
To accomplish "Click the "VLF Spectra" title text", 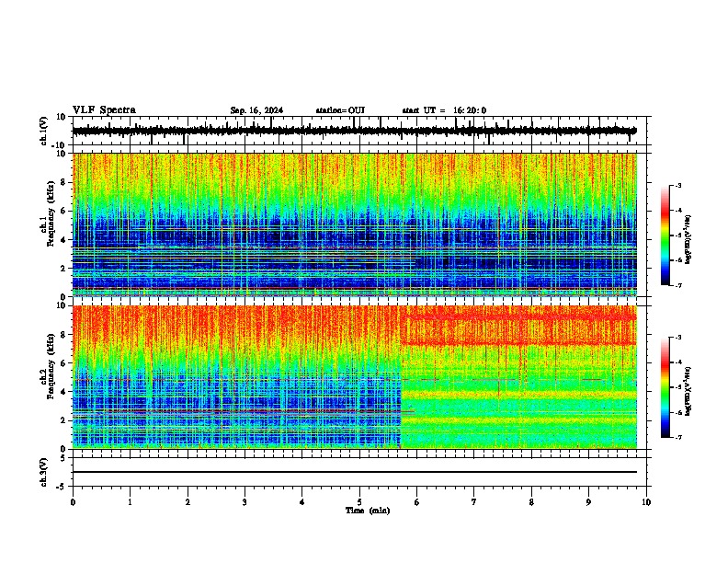I will [x=104, y=110].
